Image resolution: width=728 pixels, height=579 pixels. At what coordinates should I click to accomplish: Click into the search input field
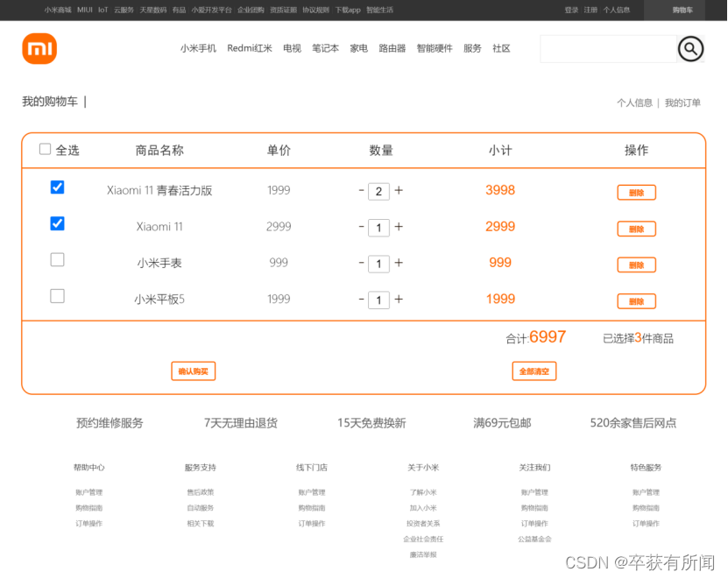point(607,49)
